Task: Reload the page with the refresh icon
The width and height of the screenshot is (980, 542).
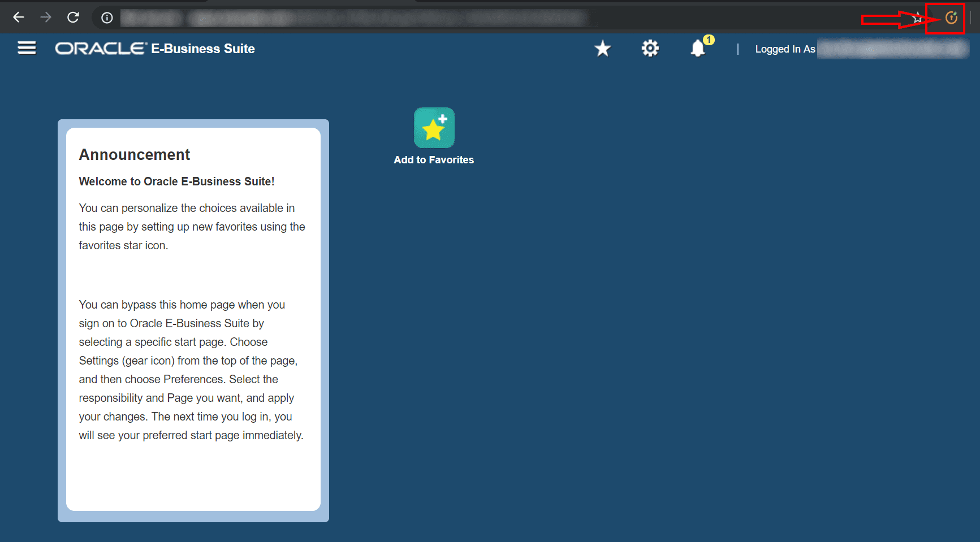Action: [x=73, y=18]
